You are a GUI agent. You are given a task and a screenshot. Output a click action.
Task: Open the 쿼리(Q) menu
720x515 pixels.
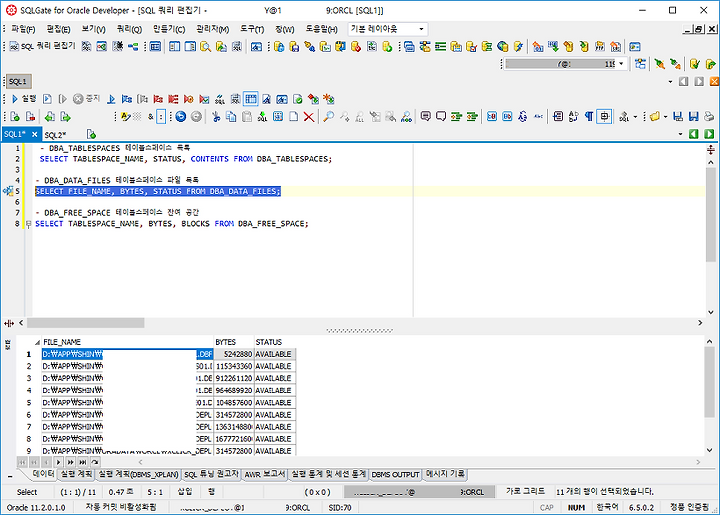(x=129, y=29)
